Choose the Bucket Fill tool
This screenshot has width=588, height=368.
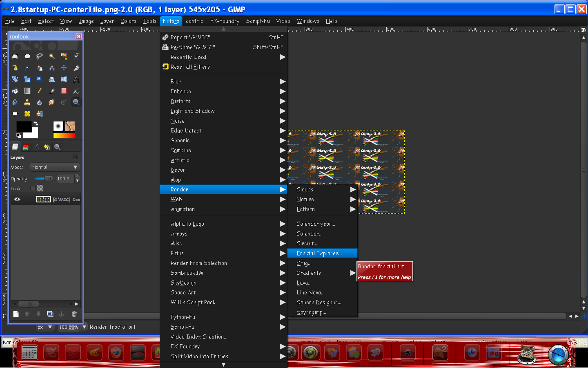[x=15, y=91]
